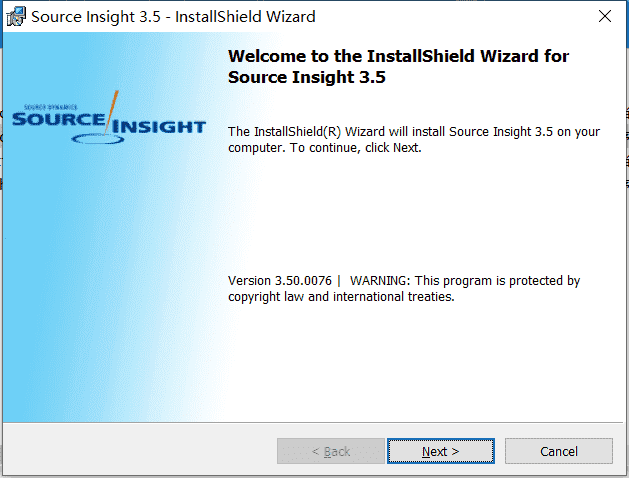Click the SOURCE word in the logo

pyautogui.click(x=59, y=119)
